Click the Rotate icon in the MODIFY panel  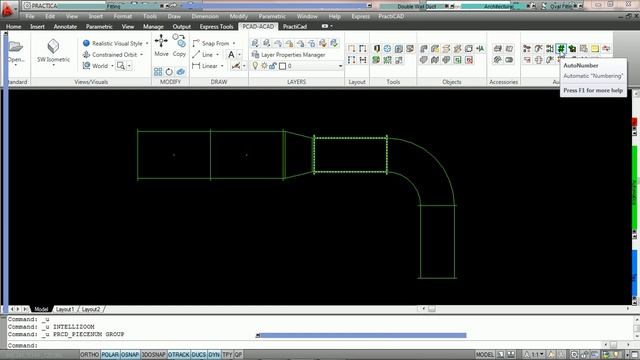[169, 71]
